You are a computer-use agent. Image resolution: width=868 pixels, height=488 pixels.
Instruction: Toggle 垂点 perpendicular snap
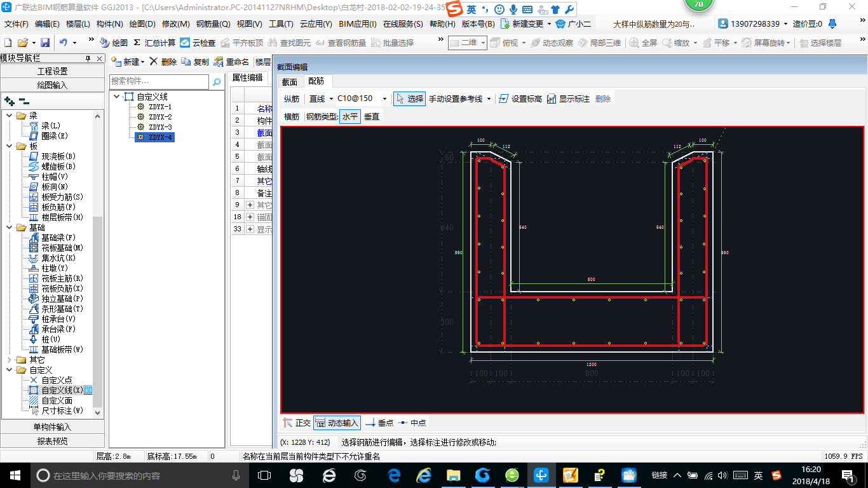(379, 423)
